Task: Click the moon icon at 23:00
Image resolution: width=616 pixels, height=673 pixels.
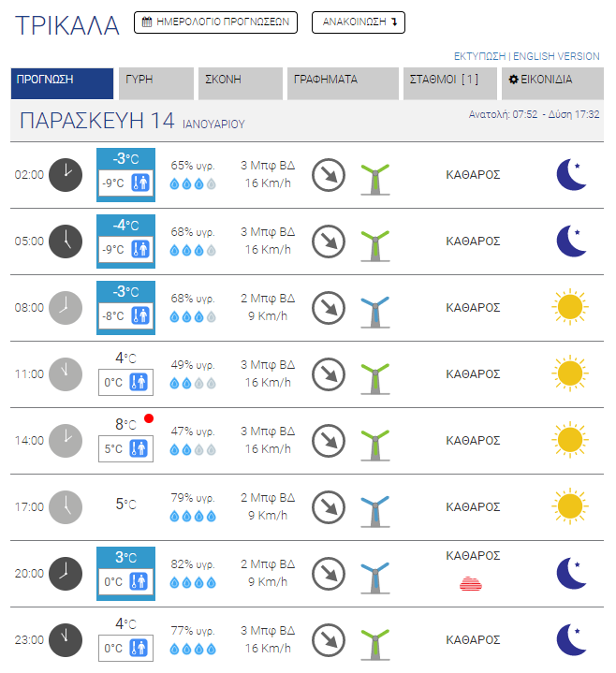Action: tap(570, 639)
